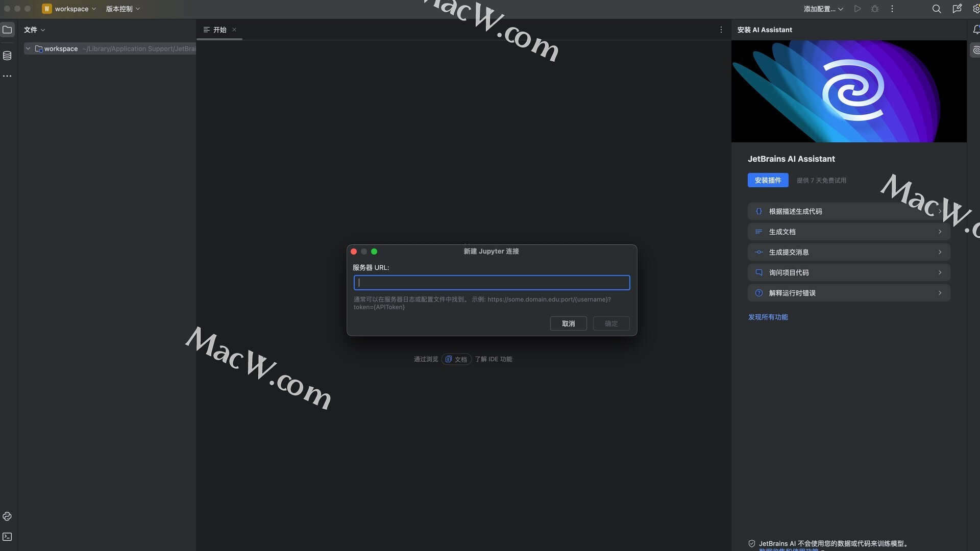The height and width of the screenshot is (551, 980).
Task: Click 取消 in Jupyter connection dialog
Action: (568, 323)
